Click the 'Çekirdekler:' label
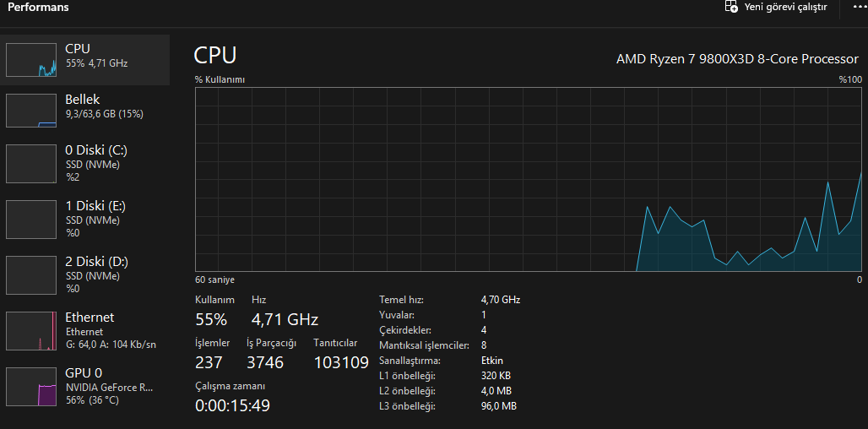This screenshot has height=429, width=868. point(405,330)
